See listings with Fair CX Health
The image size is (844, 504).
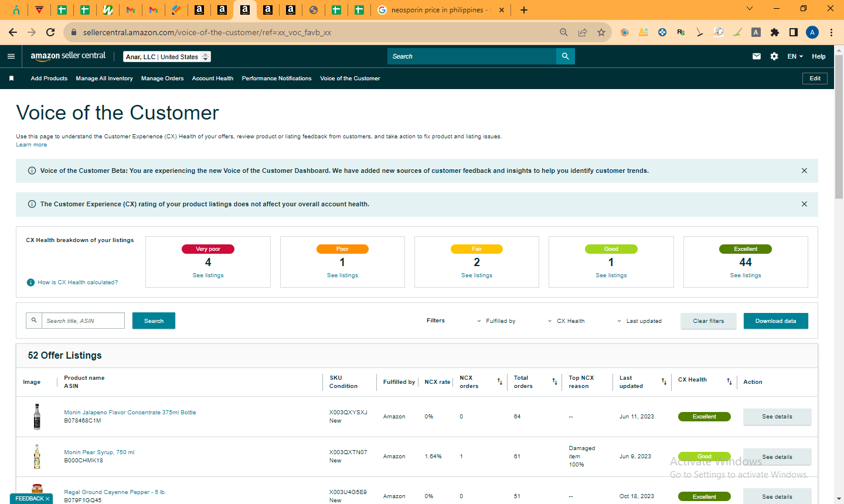coord(477,275)
